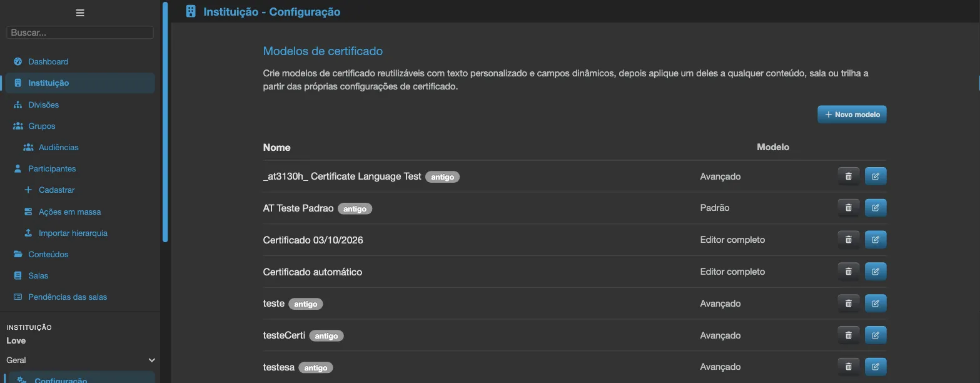Delete the teste model

click(x=849, y=304)
